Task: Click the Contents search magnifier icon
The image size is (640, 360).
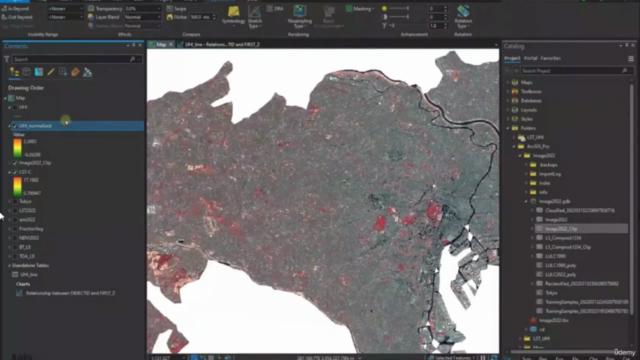Action: point(132,59)
